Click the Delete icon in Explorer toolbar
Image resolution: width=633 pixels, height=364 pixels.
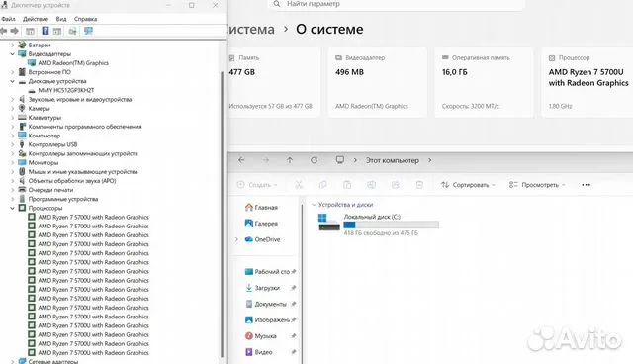click(x=419, y=185)
